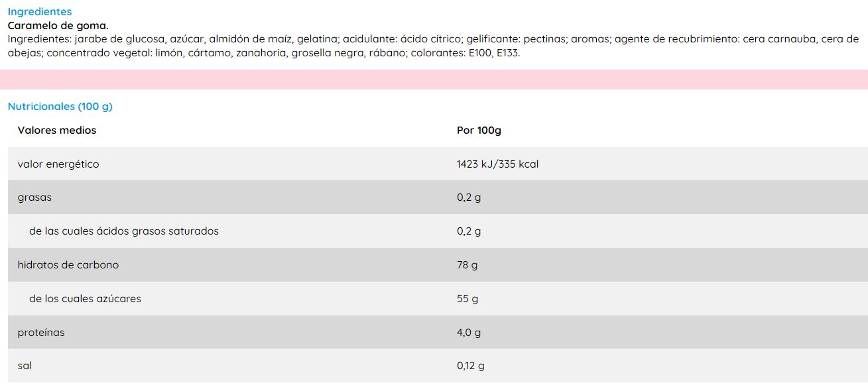Select the proteínas row label

(41, 333)
